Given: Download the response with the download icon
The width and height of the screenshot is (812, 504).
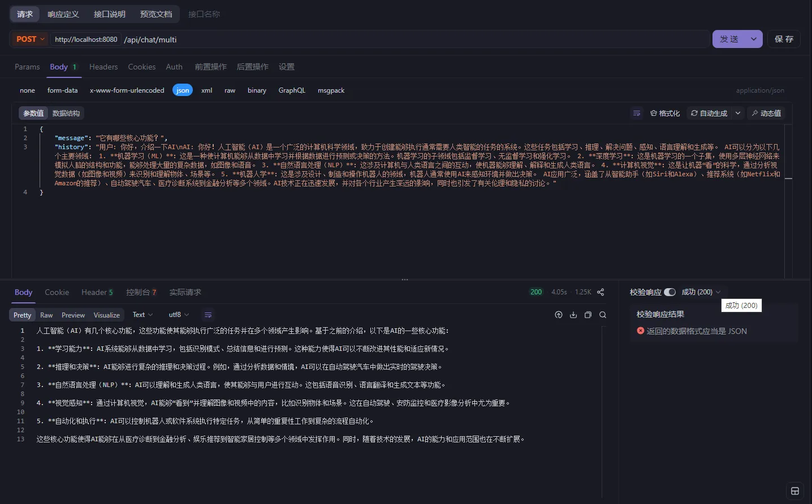Looking at the screenshot, I should coord(573,315).
